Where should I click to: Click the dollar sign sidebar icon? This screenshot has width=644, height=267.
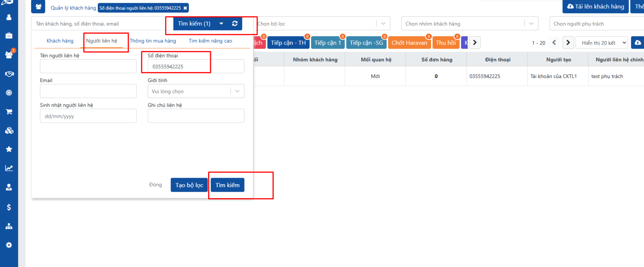click(x=9, y=207)
